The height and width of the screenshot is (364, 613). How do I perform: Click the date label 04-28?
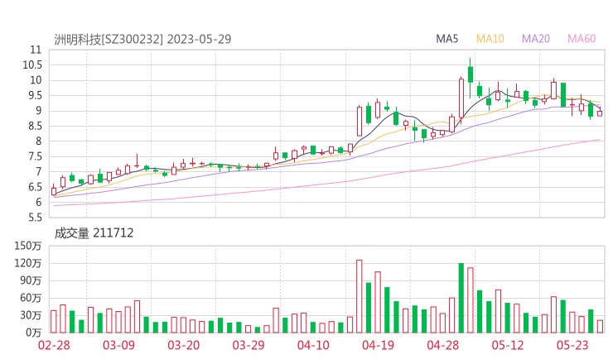pos(443,345)
